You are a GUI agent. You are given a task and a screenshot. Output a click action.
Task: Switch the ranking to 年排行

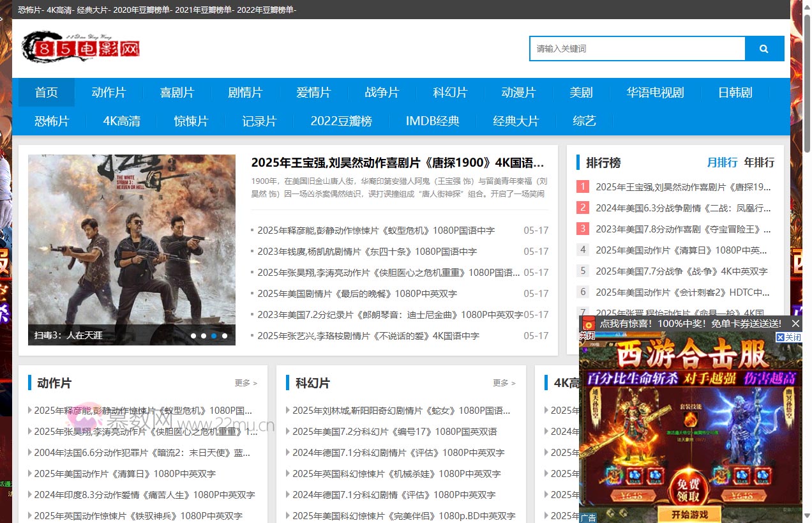(759, 162)
